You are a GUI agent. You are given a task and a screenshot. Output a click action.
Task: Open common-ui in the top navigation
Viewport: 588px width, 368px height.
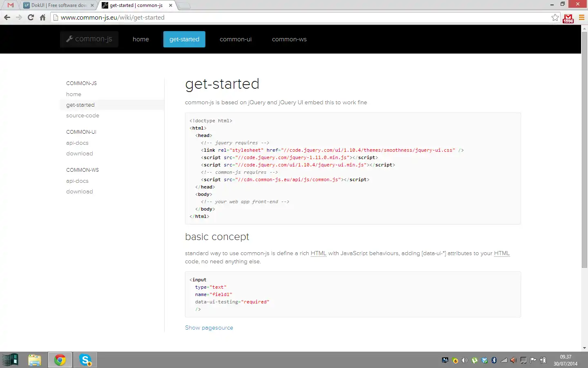(x=236, y=39)
